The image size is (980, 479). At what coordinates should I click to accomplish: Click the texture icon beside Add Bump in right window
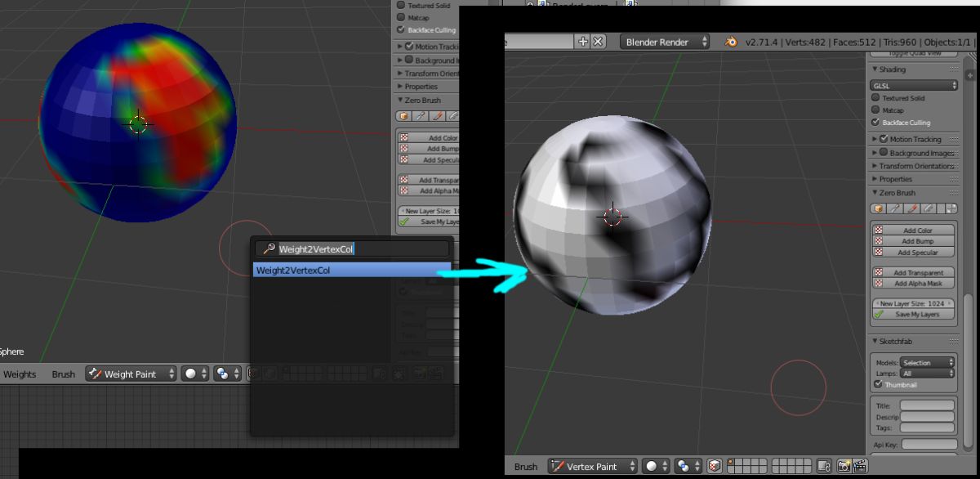coord(879,241)
